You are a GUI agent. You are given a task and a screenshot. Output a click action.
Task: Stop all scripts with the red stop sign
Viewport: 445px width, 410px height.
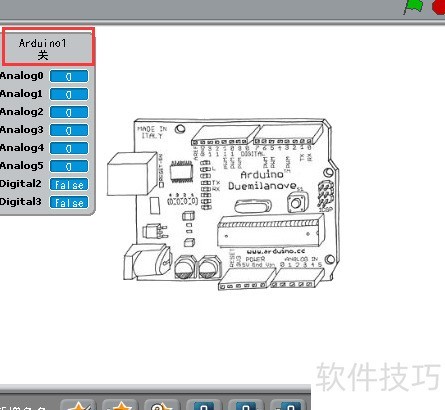coord(439,7)
